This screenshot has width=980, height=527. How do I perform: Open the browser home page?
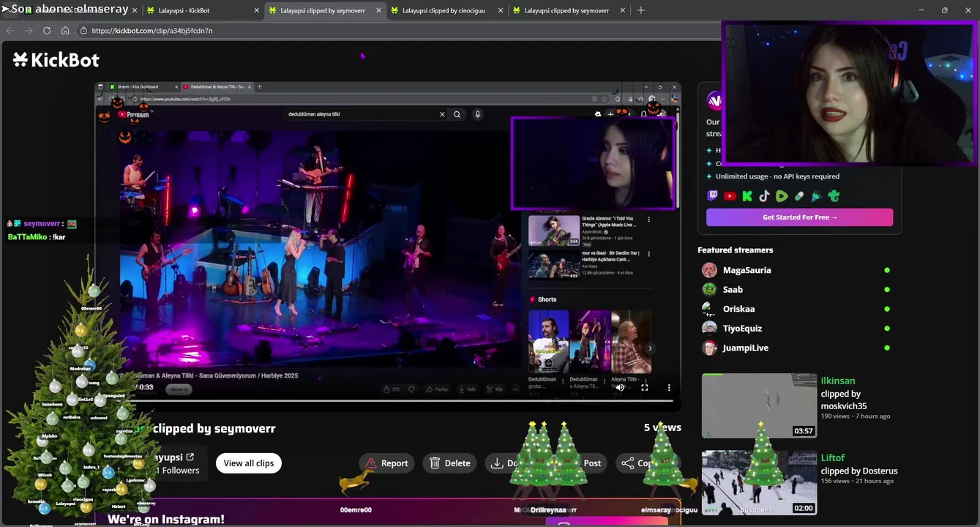(x=65, y=31)
